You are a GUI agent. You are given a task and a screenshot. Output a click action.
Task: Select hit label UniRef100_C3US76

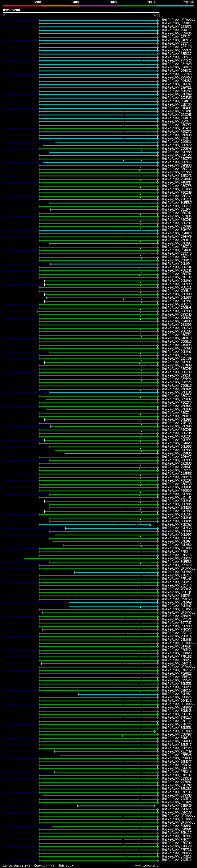176,57
